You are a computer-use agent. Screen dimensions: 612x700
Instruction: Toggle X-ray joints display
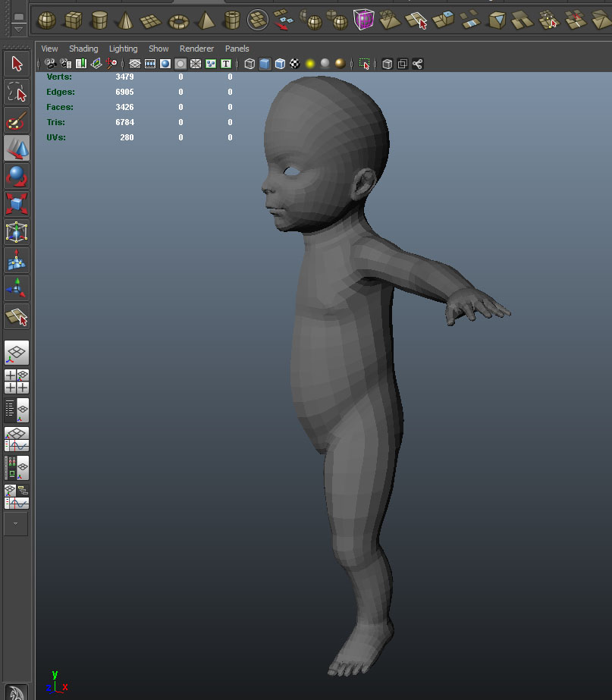pyautogui.click(x=417, y=64)
